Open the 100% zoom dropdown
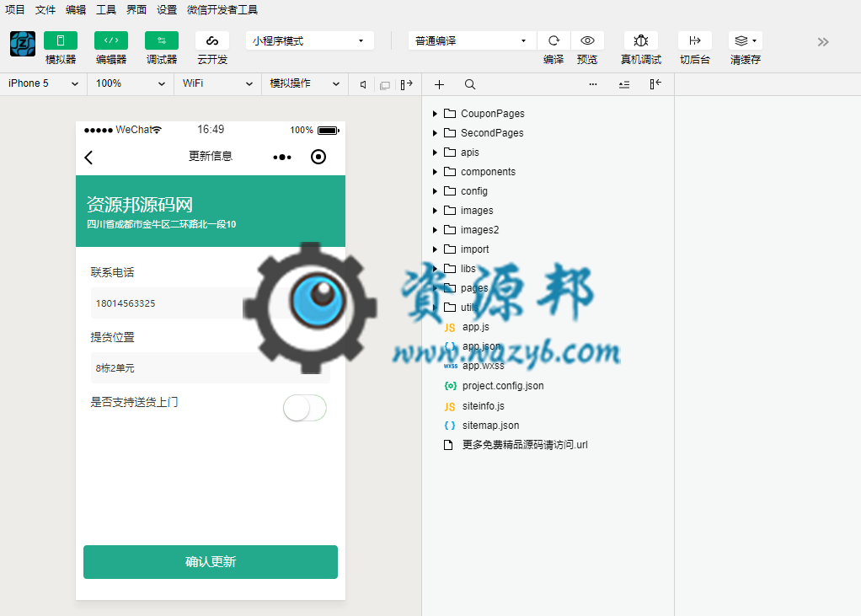 point(131,83)
